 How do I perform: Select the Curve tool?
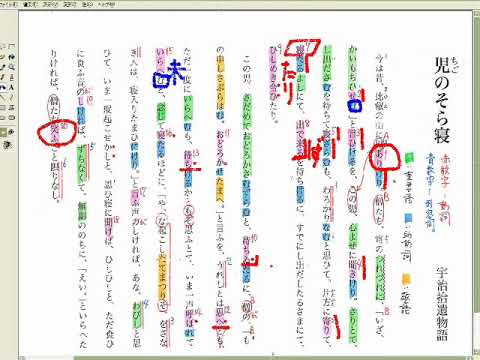pyautogui.click(x=12, y=97)
